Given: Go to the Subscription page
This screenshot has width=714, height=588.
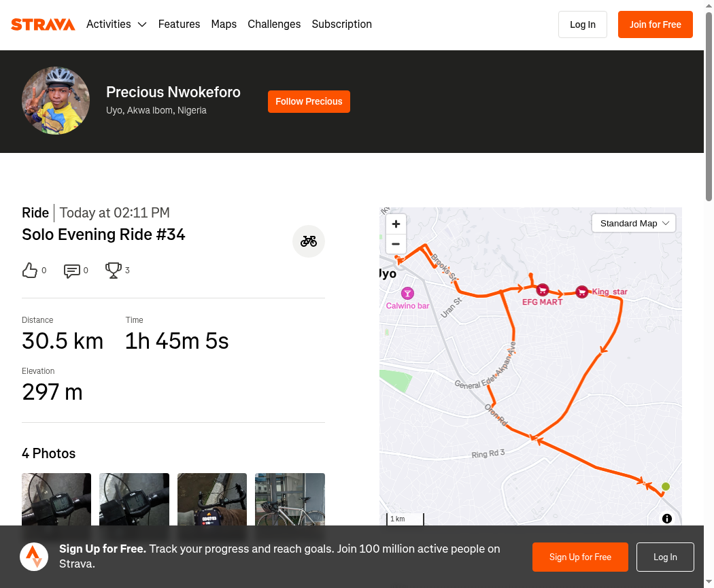Looking at the screenshot, I should pos(341,24).
